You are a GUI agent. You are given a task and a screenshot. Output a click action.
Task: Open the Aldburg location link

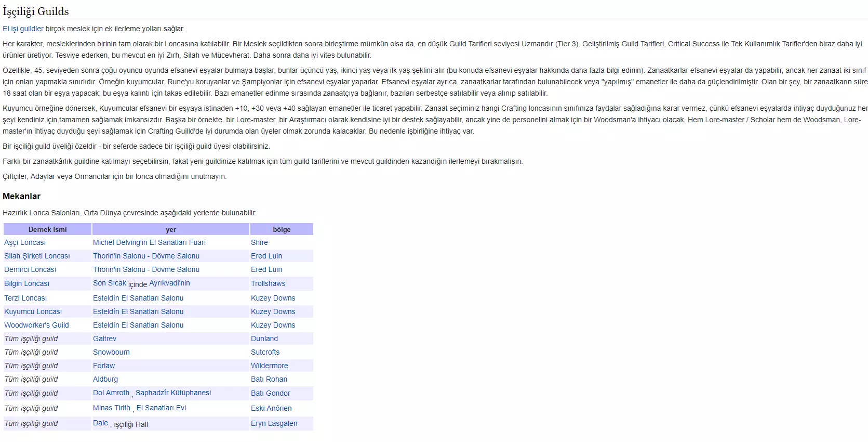[x=105, y=379]
